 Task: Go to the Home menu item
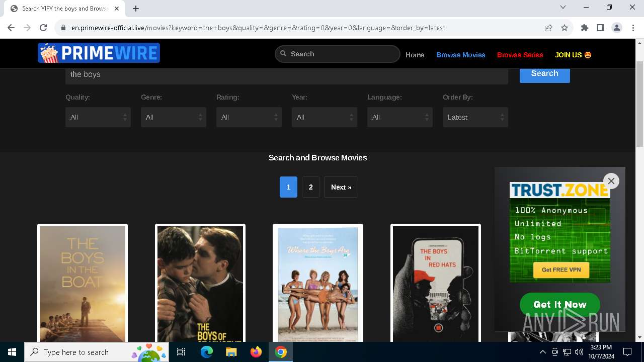tap(415, 55)
